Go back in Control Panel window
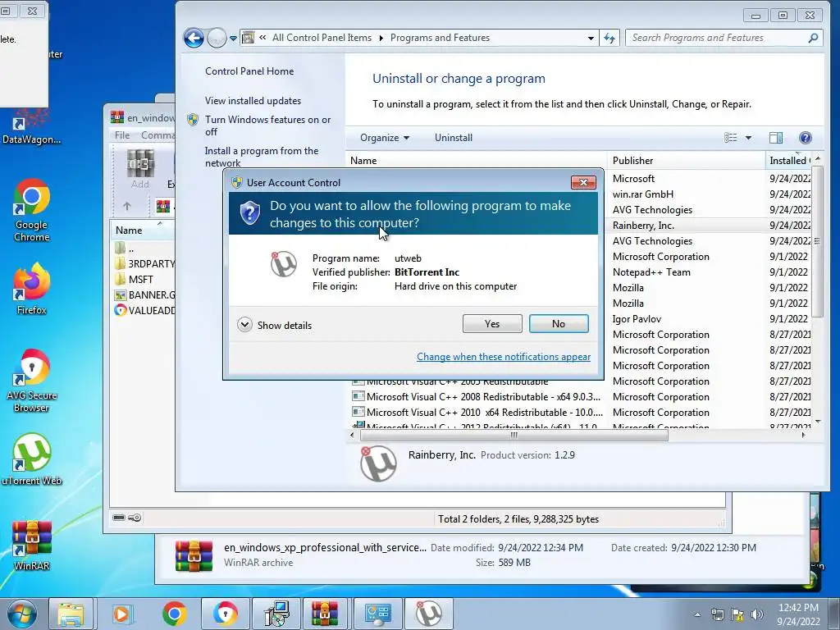Image resolution: width=840 pixels, height=630 pixels. point(194,38)
